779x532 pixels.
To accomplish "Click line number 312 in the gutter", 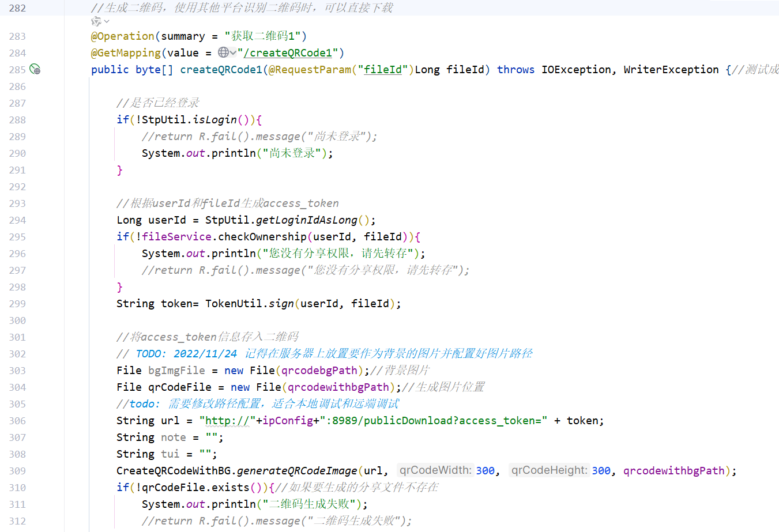I will coord(17,520).
